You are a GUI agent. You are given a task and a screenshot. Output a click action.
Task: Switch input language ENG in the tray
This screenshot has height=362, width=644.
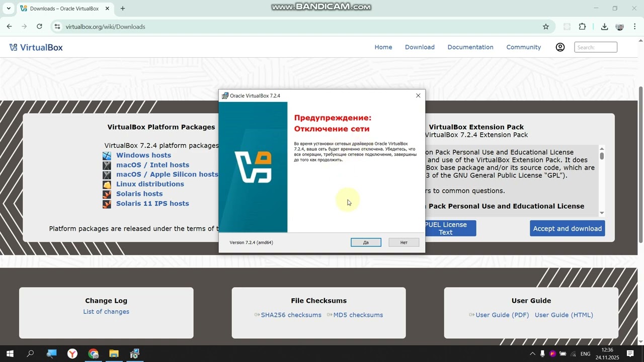click(585, 354)
